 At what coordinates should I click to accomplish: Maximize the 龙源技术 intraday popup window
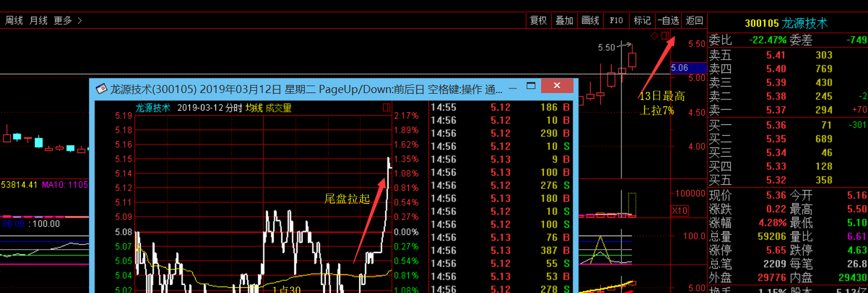[531, 86]
